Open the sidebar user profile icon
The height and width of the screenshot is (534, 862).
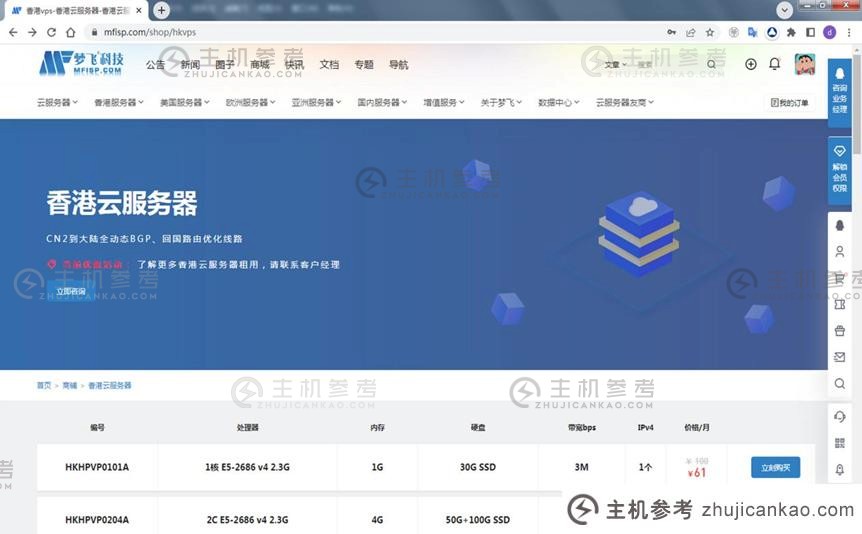pyautogui.click(x=839, y=252)
